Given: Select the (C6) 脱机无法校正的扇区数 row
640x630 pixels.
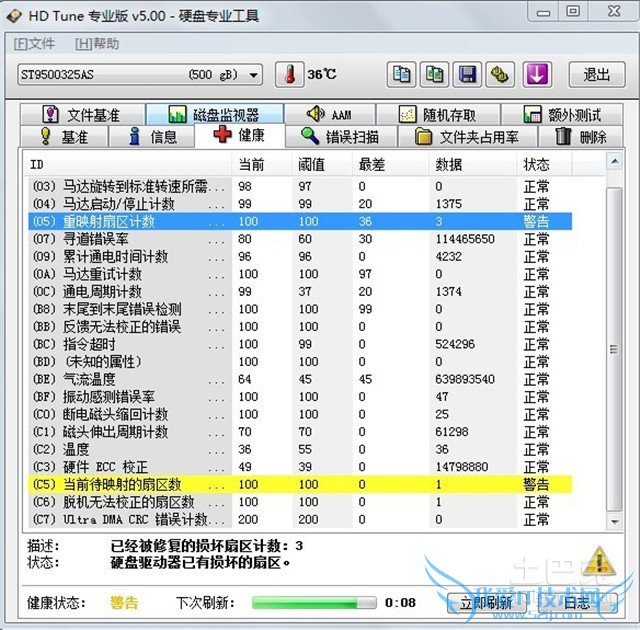Looking at the screenshot, I should (300, 502).
